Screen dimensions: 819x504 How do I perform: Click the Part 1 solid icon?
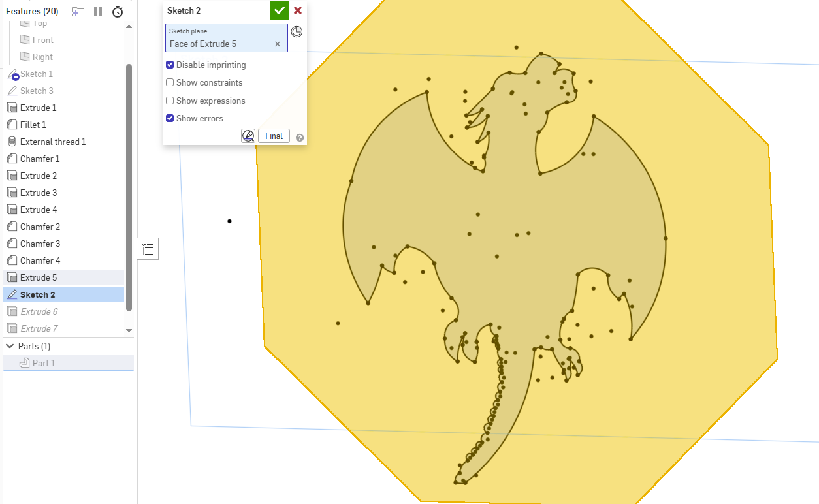25,363
